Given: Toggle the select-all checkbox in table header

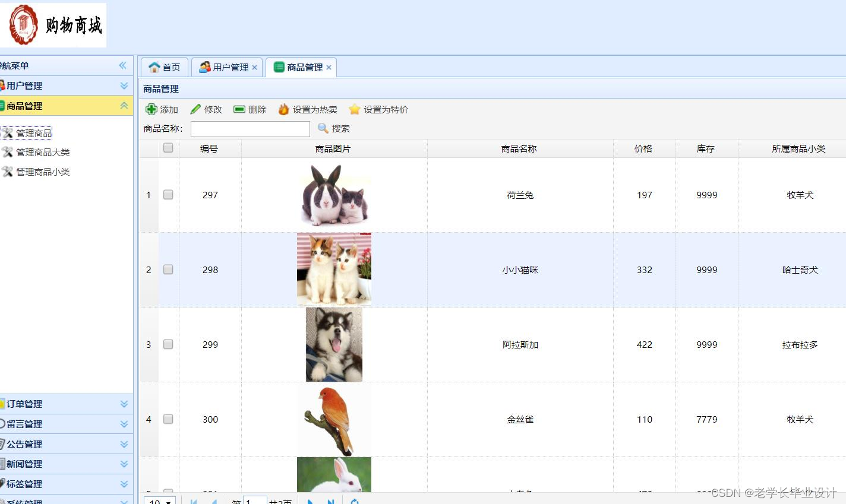Looking at the screenshot, I should (168, 148).
